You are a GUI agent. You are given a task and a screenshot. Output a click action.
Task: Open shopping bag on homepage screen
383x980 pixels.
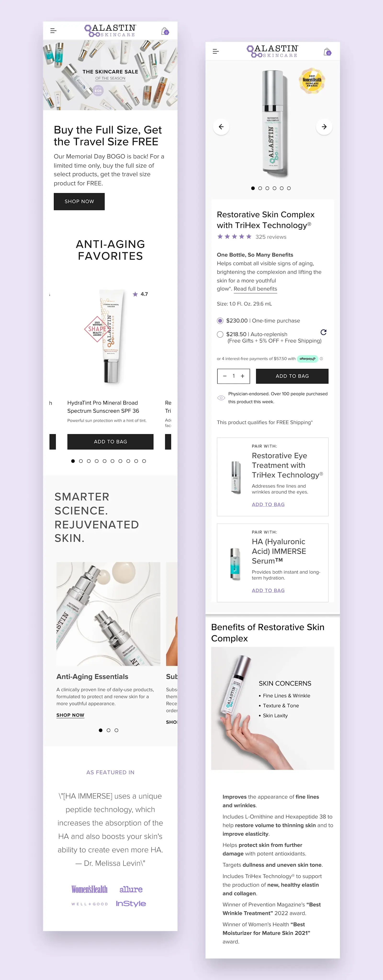165,31
